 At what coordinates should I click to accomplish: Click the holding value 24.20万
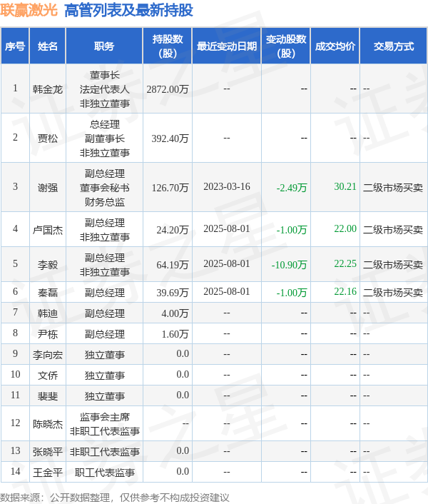(173, 229)
